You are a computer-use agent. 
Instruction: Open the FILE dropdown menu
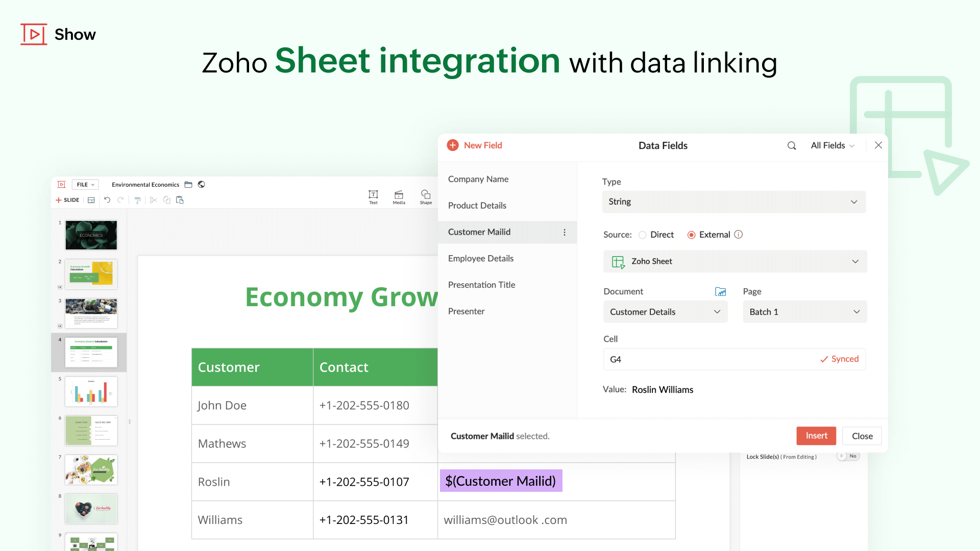point(85,185)
